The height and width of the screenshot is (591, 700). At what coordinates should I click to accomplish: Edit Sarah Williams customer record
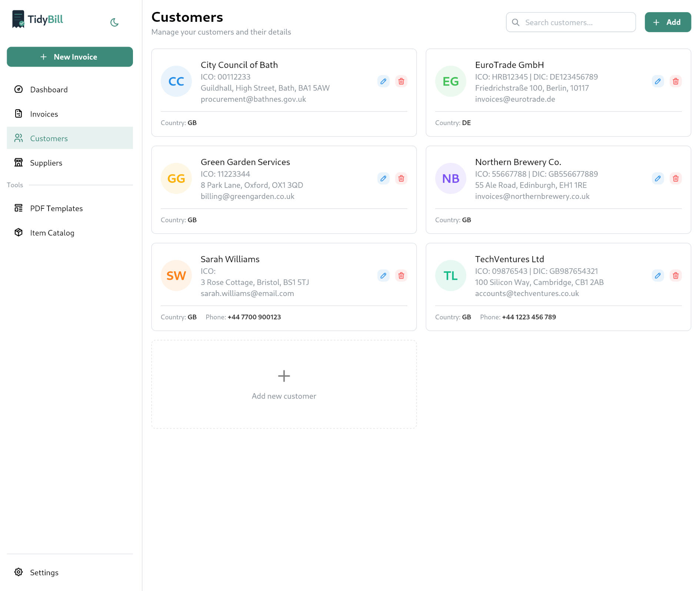tap(383, 276)
